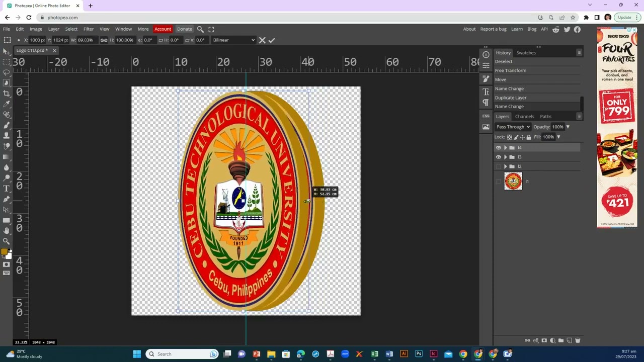This screenshot has height=362, width=644.
Task: Open the Report a bug link
Action: click(493, 29)
